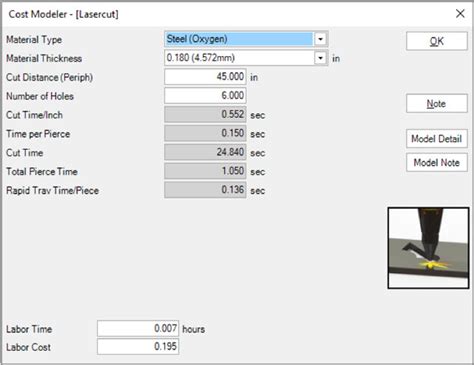
Task: Expand the Material Thickness dropdown arrow
Action: (320, 58)
